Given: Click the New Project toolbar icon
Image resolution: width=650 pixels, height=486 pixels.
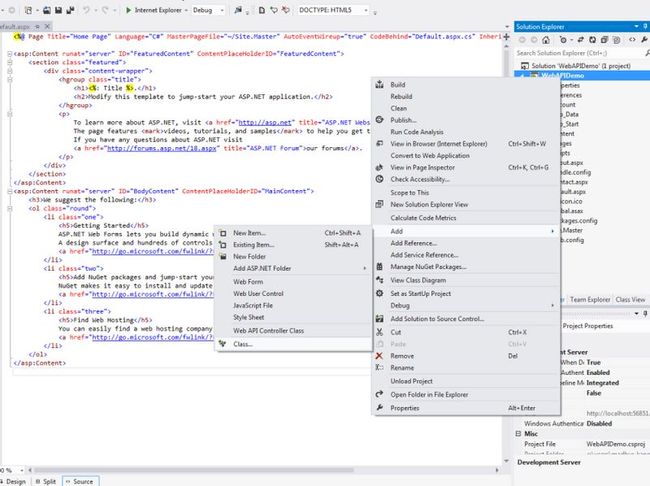Looking at the screenshot, I should pos(29,10).
